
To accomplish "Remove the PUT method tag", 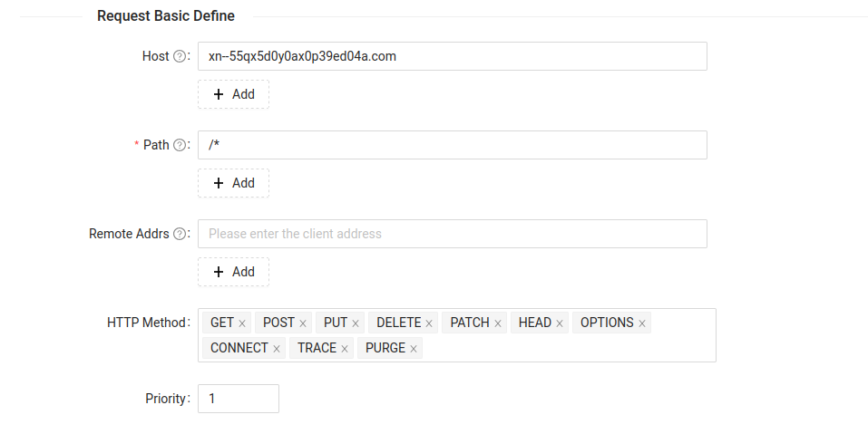I will [356, 323].
